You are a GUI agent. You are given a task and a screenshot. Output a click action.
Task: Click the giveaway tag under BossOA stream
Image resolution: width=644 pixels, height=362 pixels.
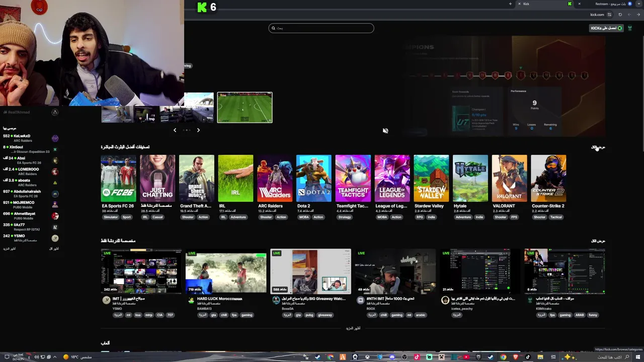(325, 315)
